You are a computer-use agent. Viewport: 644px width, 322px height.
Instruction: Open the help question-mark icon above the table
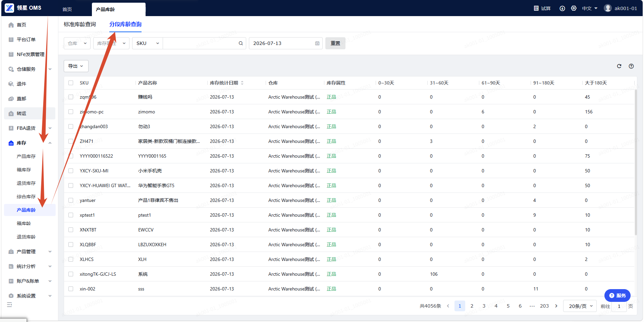[x=631, y=66]
